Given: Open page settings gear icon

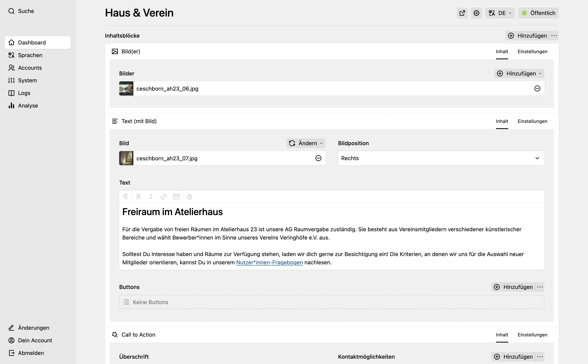Looking at the screenshot, I should (476, 13).
